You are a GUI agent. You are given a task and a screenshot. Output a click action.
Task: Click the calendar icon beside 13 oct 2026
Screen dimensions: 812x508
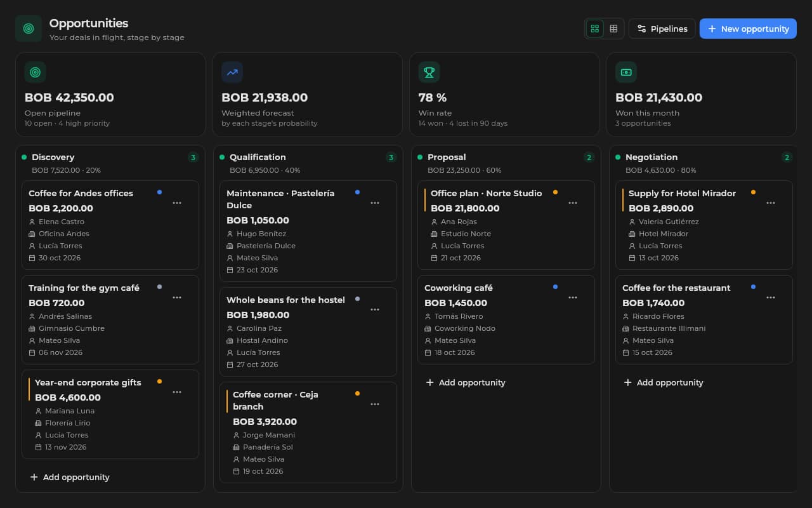pos(632,258)
